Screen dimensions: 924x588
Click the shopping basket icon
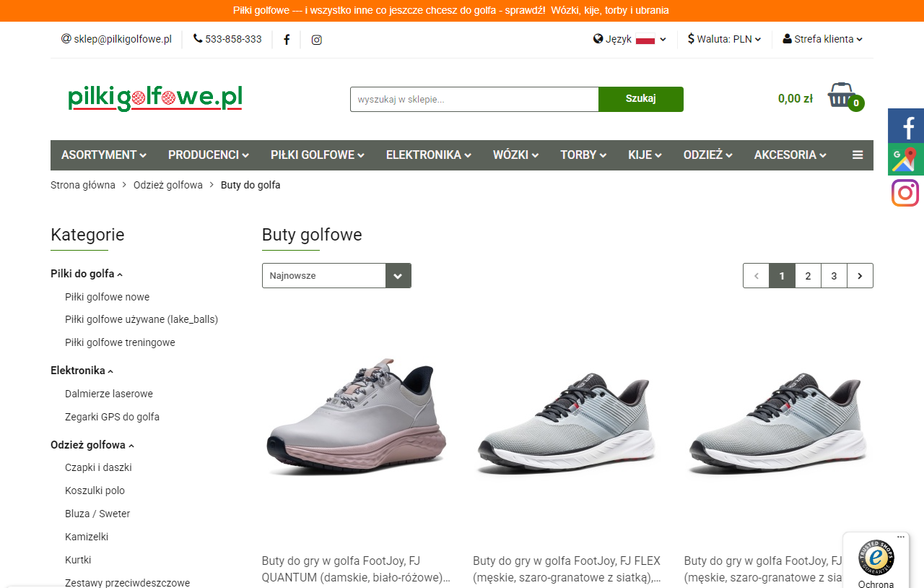pos(842,95)
